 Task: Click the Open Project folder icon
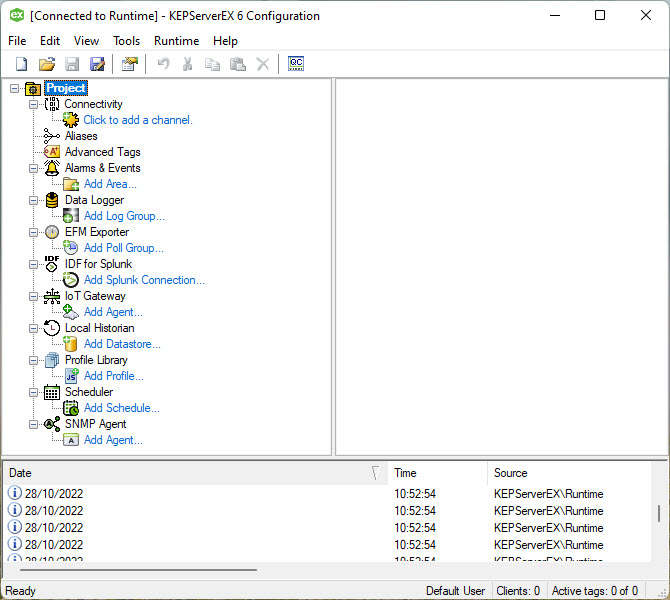pos(46,64)
